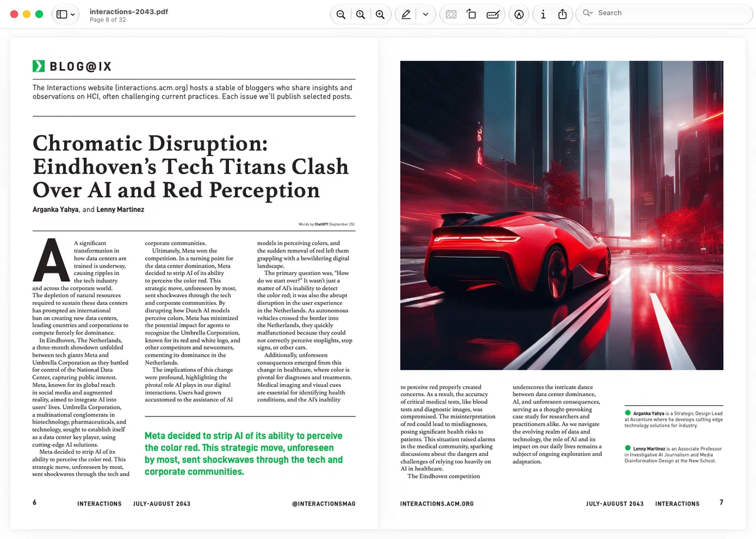Open the sidebar view options button
Screen dimensions: 756x539
click(66, 15)
